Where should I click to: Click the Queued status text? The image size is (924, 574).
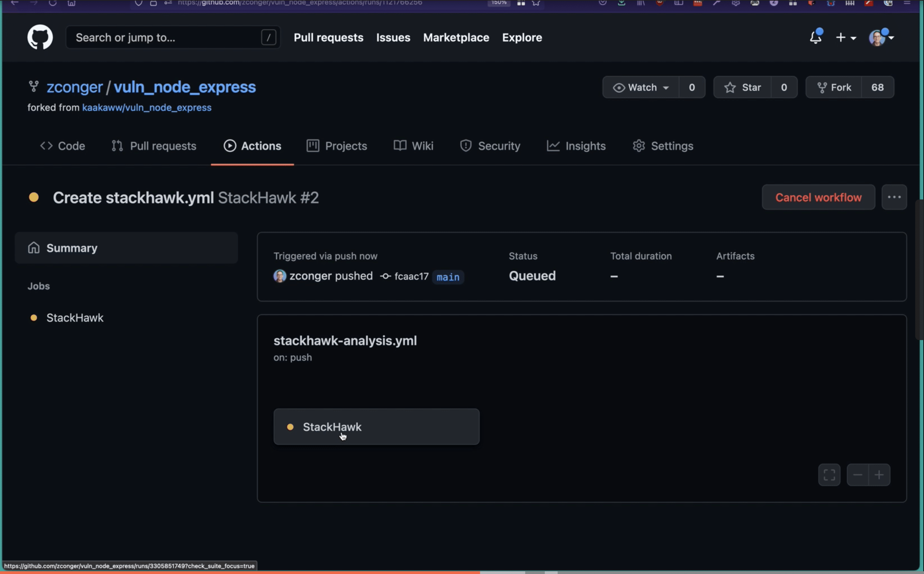coord(532,276)
